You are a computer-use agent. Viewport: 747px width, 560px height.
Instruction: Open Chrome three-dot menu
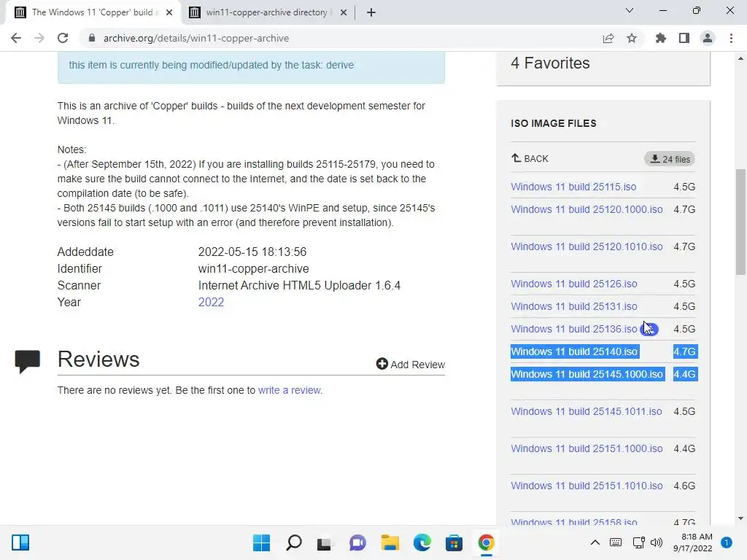(731, 38)
